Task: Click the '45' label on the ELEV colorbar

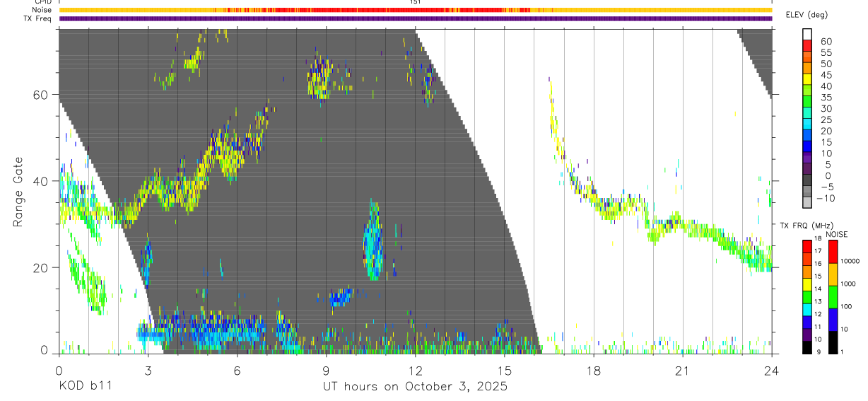Action: coord(826,75)
